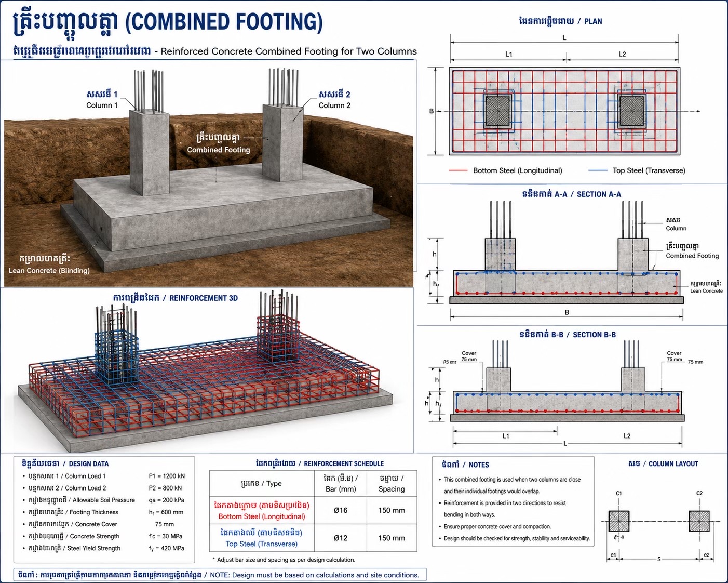
Task: Select the "NOTES" heading
Action: pyautogui.click(x=479, y=465)
